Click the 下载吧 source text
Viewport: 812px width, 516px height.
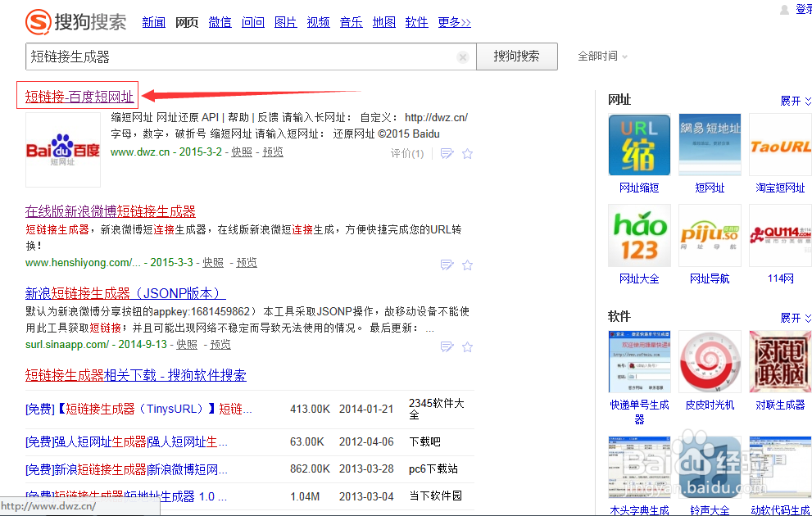[424, 442]
